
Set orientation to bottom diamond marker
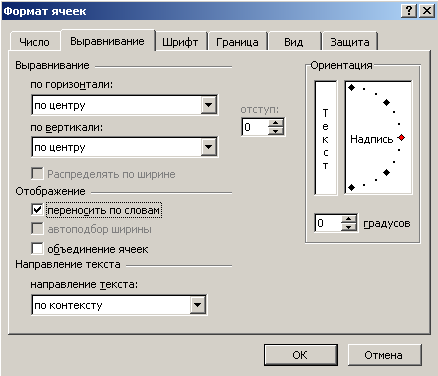351,188
